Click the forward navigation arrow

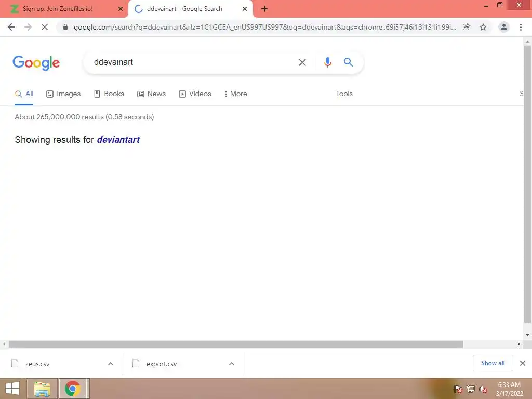coord(28,27)
